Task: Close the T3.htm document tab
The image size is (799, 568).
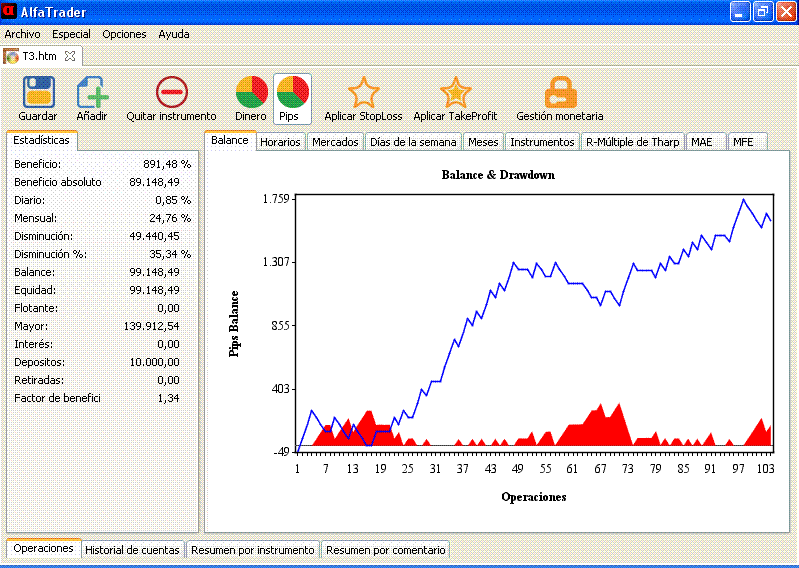Action: point(70,56)
